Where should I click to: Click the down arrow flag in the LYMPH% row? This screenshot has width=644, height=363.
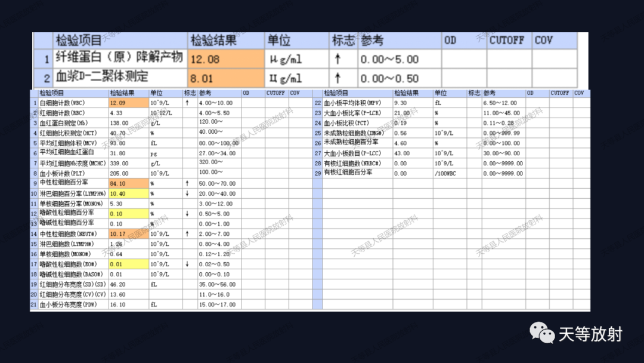(187, 193)
